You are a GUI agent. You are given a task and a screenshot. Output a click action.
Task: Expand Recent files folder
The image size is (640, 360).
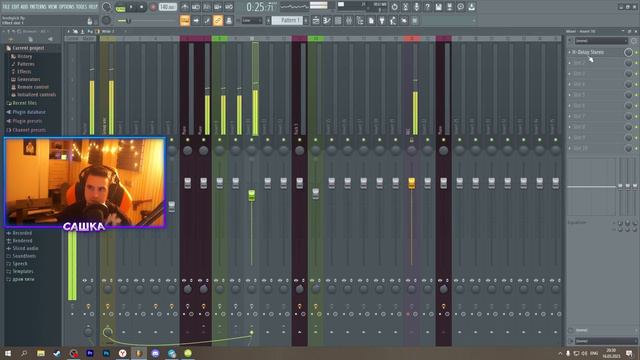click(24, 103)
